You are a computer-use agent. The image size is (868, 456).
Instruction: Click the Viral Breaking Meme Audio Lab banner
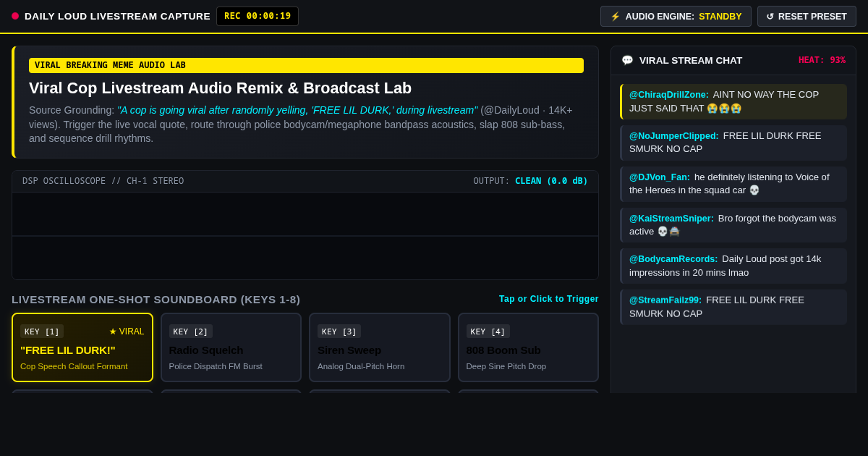306,65
